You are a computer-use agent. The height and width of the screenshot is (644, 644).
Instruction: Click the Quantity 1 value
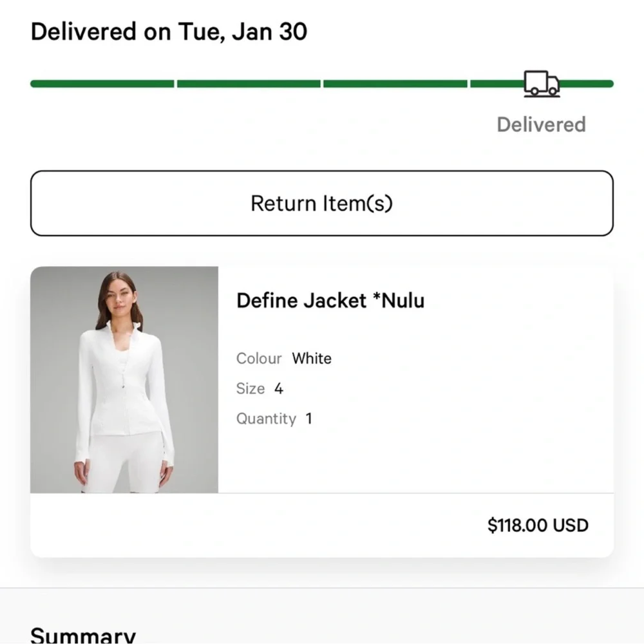[x=274, y=419]
